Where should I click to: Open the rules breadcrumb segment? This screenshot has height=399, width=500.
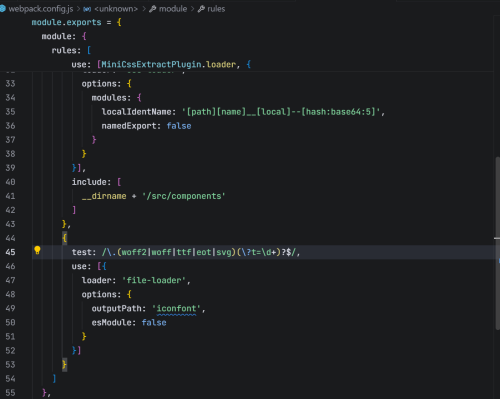[x=216, y=9]
